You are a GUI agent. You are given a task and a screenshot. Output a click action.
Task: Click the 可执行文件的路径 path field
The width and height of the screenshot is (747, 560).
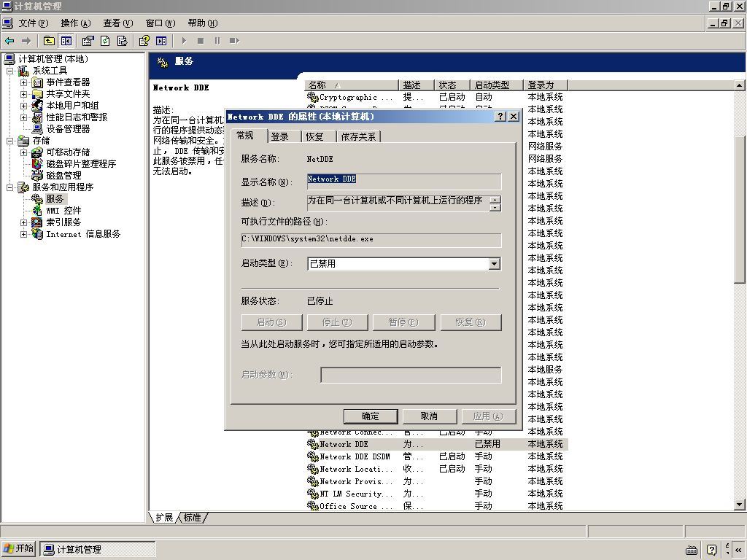point(371,239)
